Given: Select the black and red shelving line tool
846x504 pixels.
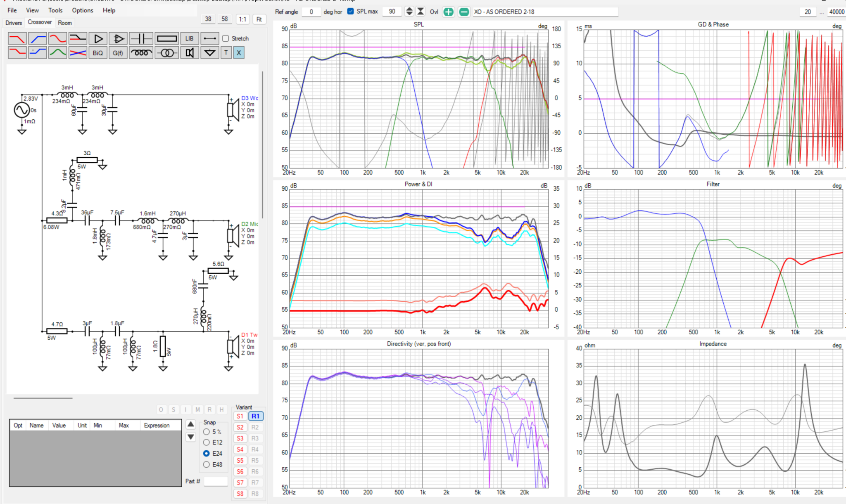Looking at the screenshot, I should pos(78,39).
